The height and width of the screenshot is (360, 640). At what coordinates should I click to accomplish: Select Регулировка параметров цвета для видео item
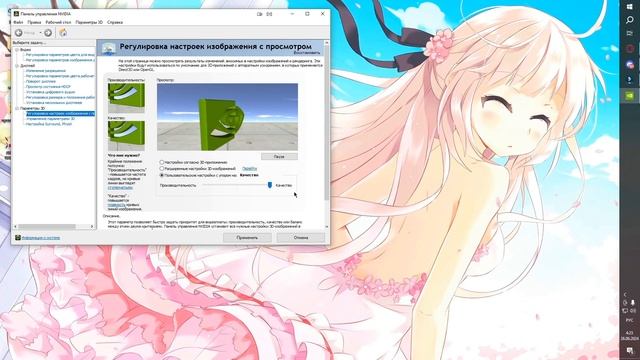click(x=60, y=55)
